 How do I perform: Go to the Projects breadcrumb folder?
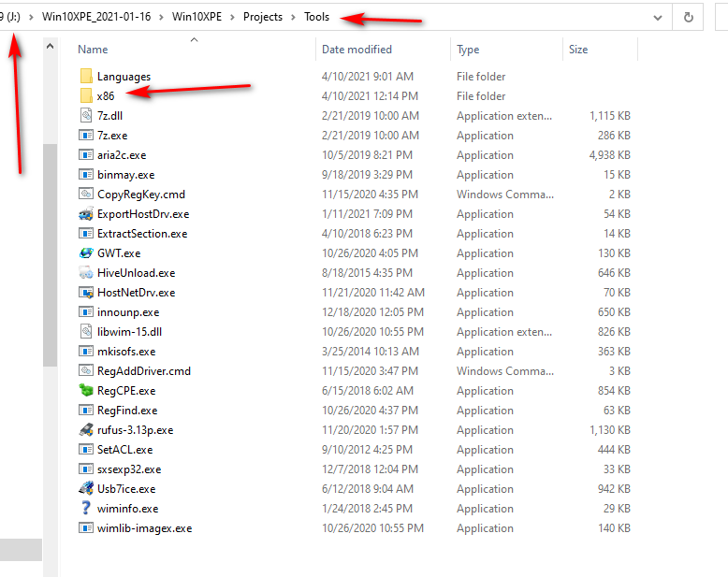[263, 17]
